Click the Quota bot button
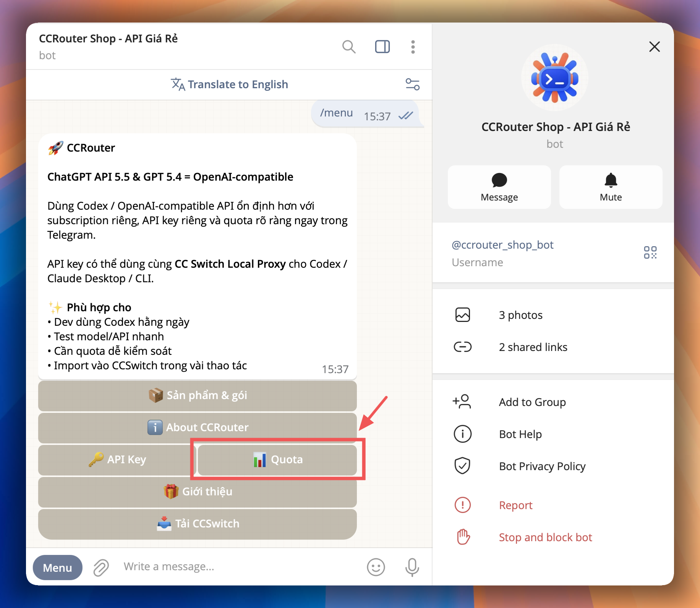The height and width of the screenshot is (608, 700). (x=277, y=459)
